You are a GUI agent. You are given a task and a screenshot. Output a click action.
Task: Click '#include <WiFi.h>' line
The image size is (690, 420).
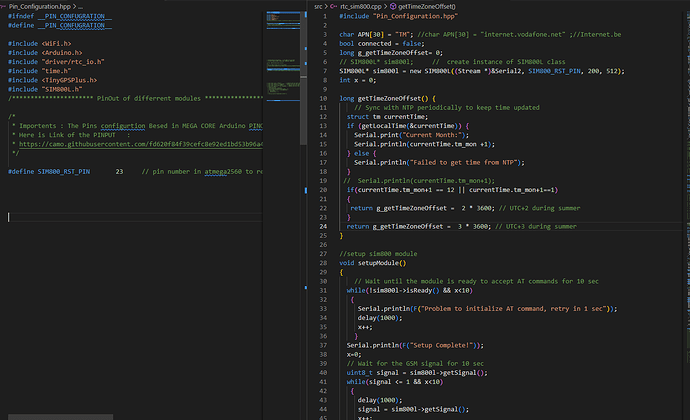pyautogui.click(x=40, y=44)
